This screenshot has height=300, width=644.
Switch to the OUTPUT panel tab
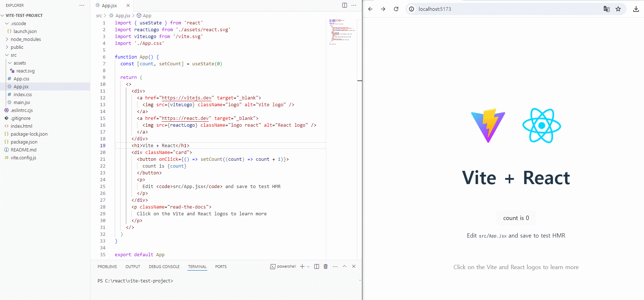(133, 267)
